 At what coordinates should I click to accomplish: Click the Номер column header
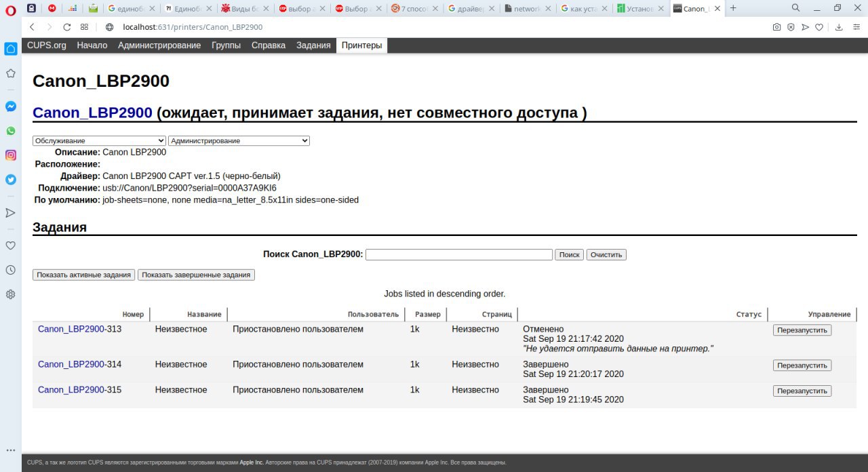click(134, 315)
